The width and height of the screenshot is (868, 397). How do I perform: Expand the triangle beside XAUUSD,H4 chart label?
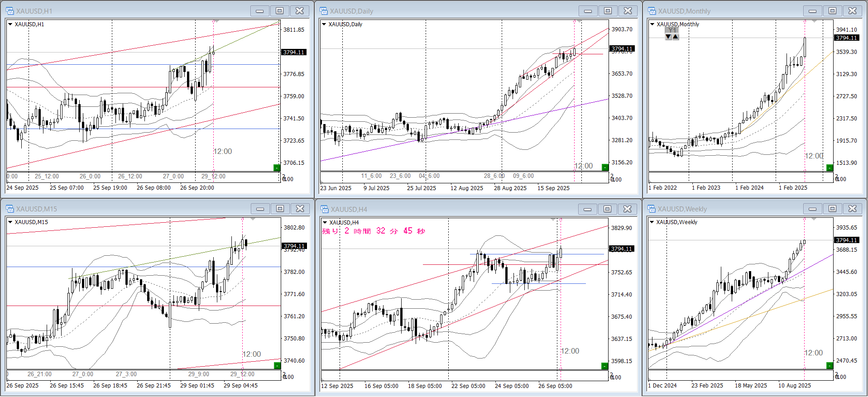click(324, 222)
